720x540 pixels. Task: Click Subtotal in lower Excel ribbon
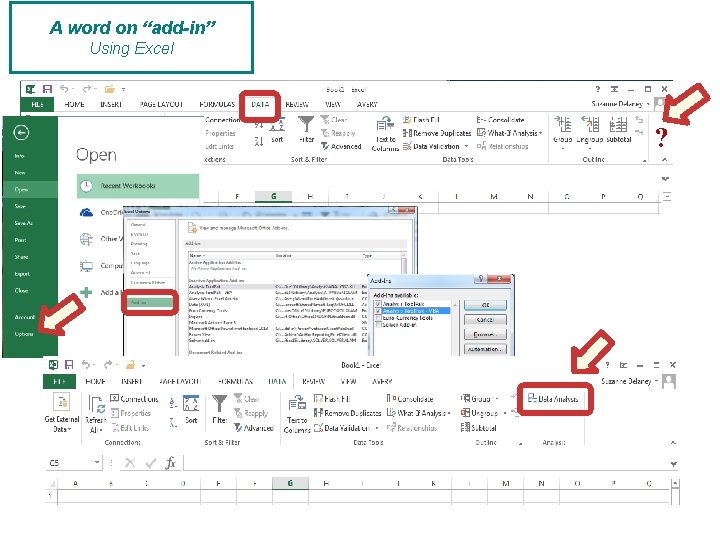[x=479, y=428]
